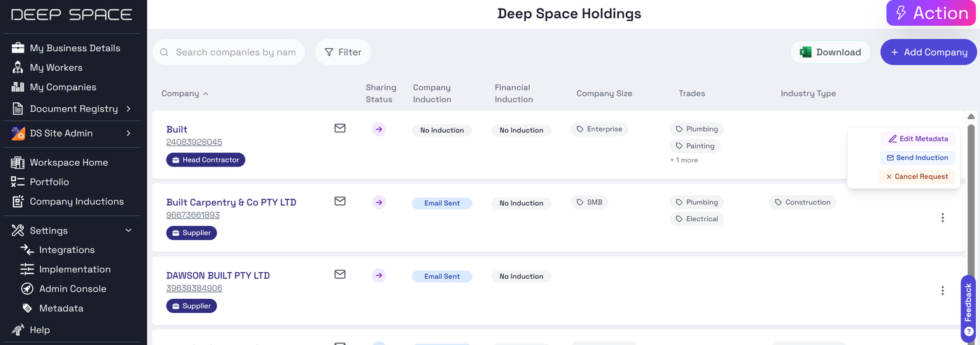Open Implementation settings

[x=75, y=269]
